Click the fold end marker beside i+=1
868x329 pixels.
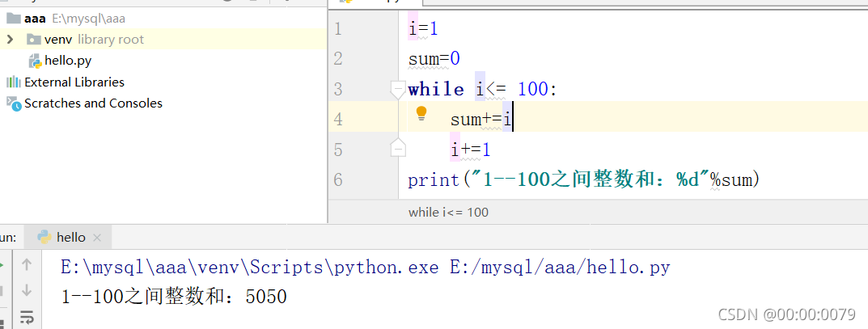click(397, 148)
